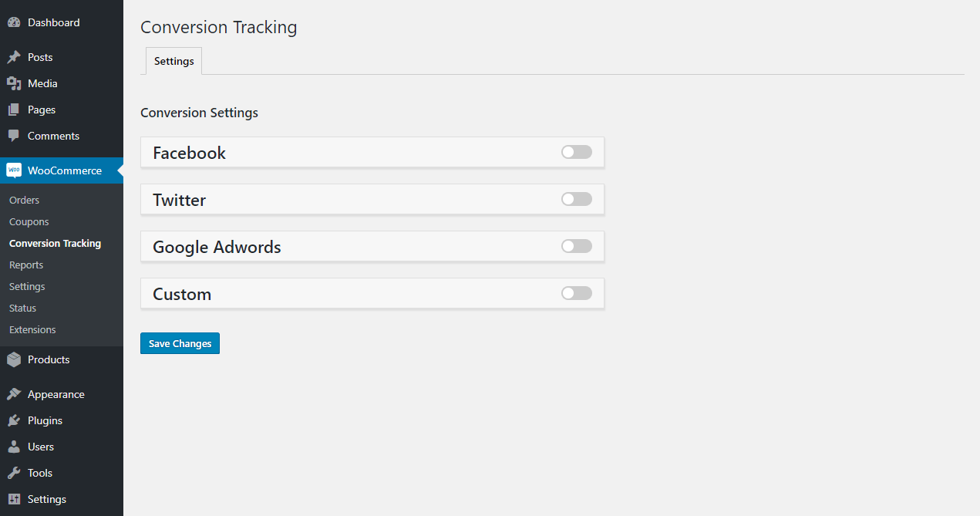Enable the Facebook tracking toggle
Image resolution: width=980 pixels, height=516 pixels.
[577, 152]
